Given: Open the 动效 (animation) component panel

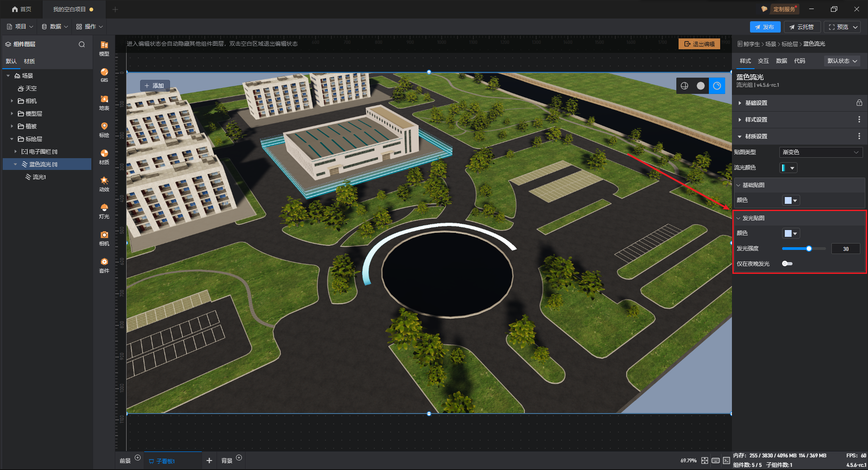Looking at the screenshot, I should (x=104, y=183).
